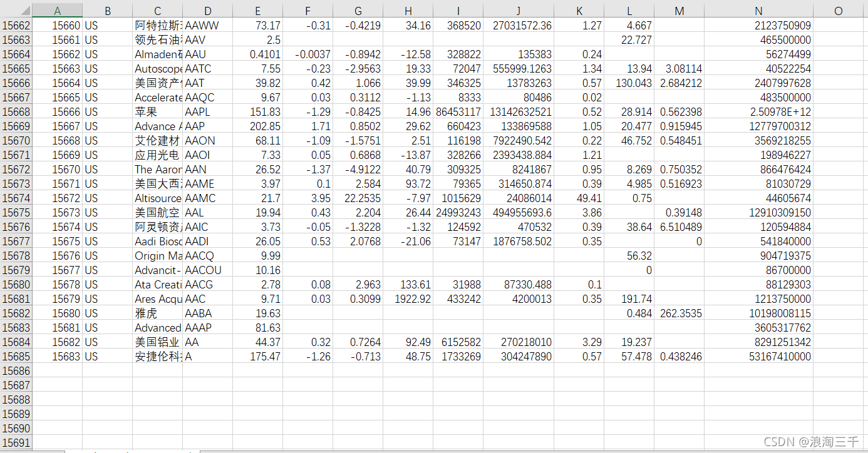Select column A header
This screenshot has width=868, height=453.
58,11
